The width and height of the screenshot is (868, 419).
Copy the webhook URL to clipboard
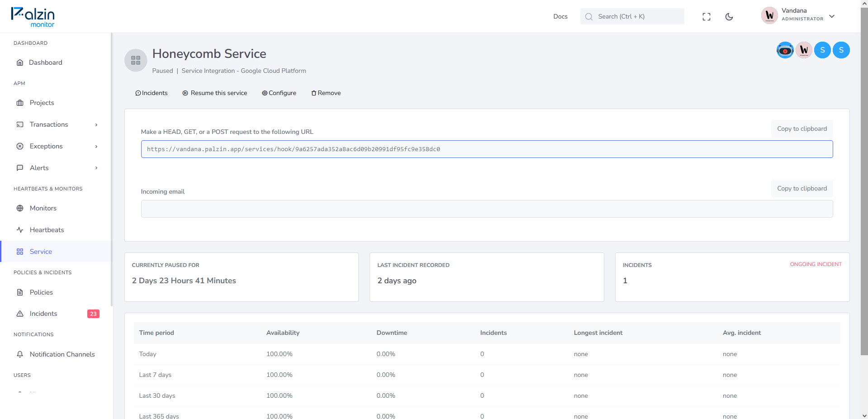pyautogui.click(x=802, y=129)
